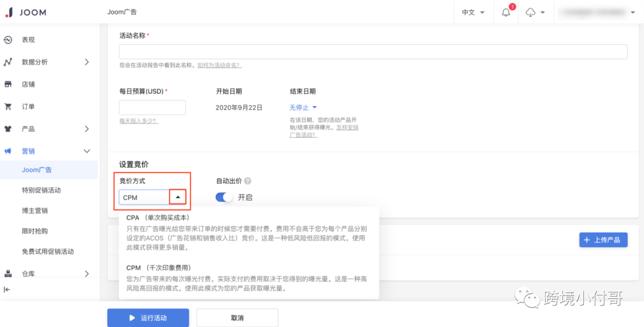Click the Joom广告 page header title
Image resolution: width=644 pixels, height=327 pixels.
(x=122, y=13)
